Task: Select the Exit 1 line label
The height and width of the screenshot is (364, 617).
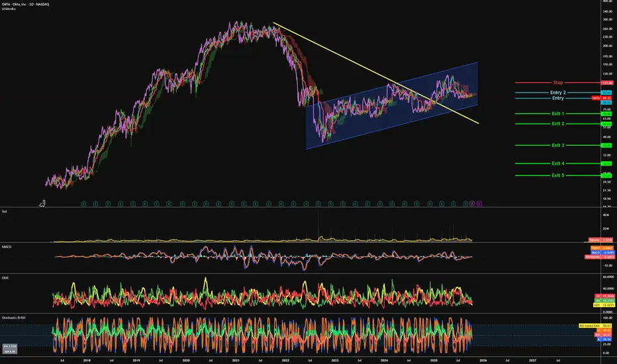Action: (x=557, y=114)
